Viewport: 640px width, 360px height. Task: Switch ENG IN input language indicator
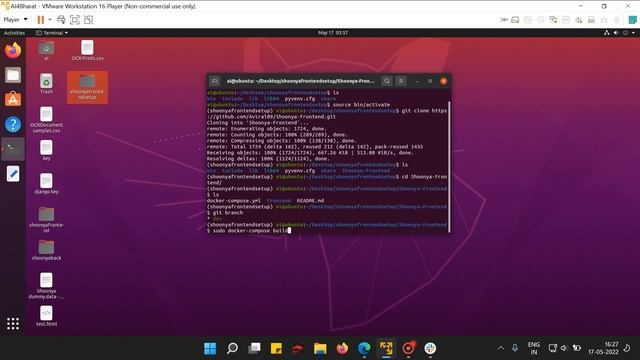(x=533, y=348)
